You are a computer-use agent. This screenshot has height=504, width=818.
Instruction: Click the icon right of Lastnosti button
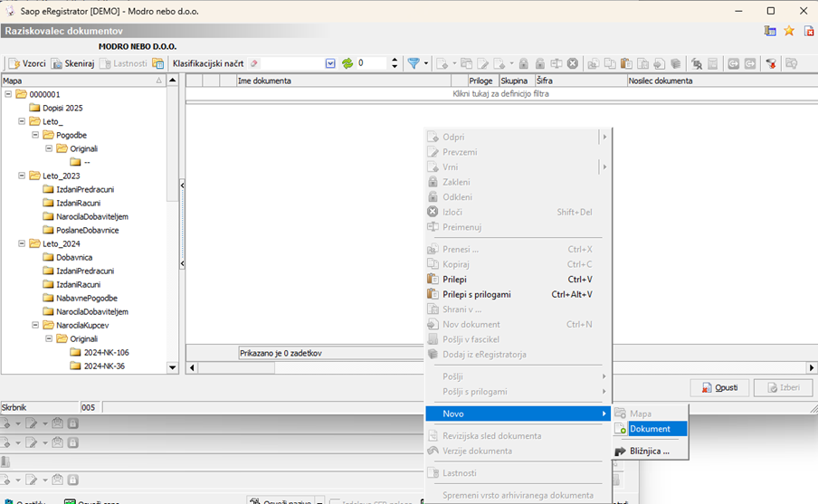coord(158,63)
